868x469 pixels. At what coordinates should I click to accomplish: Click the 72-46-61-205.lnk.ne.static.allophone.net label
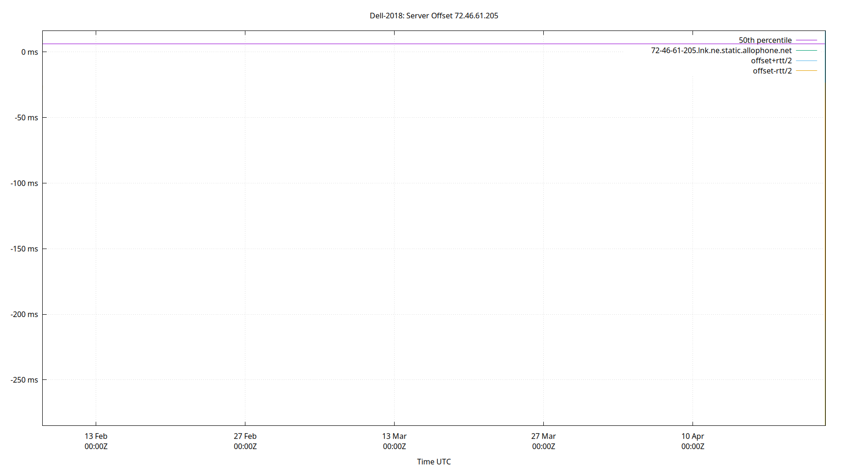[721, 50]
